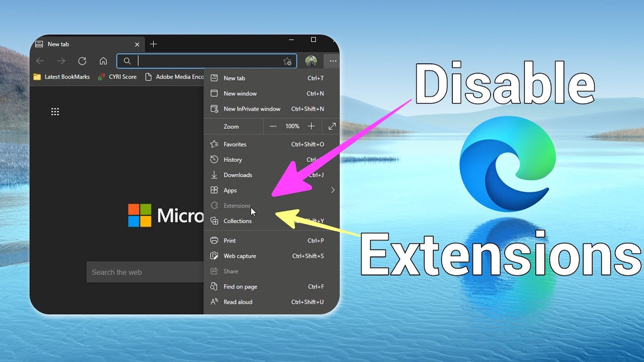Open Downloads from the menu
Screen dimensions: 644x362
coord(272,175)
